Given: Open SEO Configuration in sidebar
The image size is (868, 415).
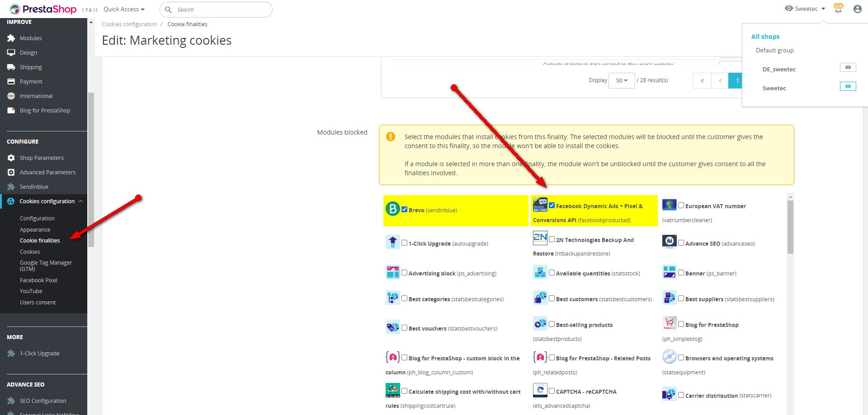Looking at the screenshot, I should pos(43,401).
